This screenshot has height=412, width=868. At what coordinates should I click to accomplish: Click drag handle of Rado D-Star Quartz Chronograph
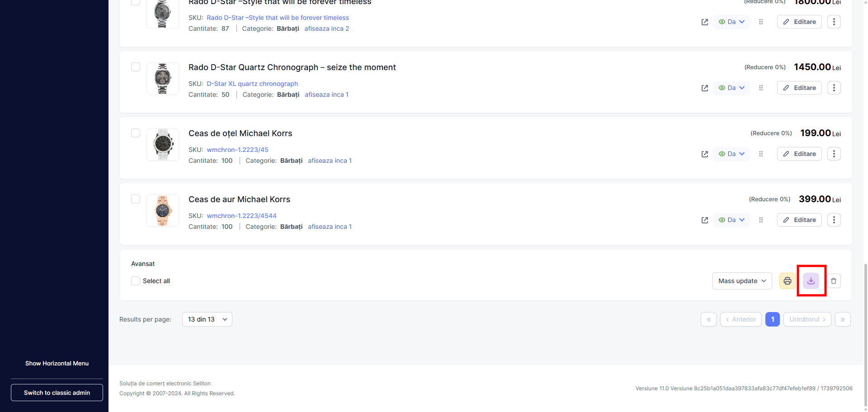click(761, 88)
